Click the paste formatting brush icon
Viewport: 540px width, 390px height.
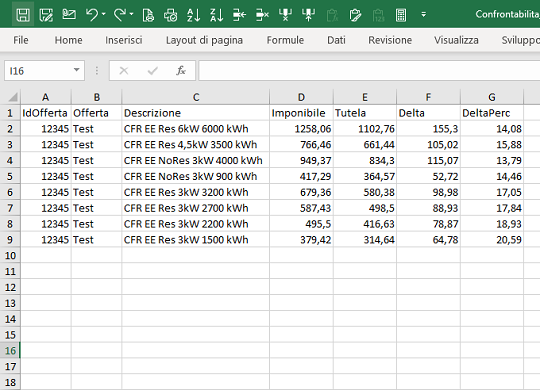tap(355, 15)
